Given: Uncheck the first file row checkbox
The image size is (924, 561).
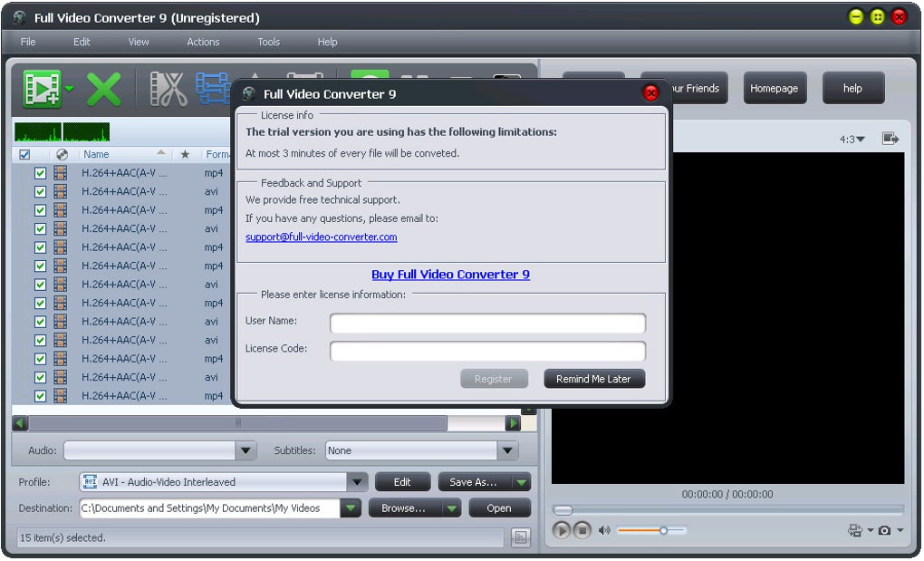Looking at the screenshot, I should [x=40, y=173].
